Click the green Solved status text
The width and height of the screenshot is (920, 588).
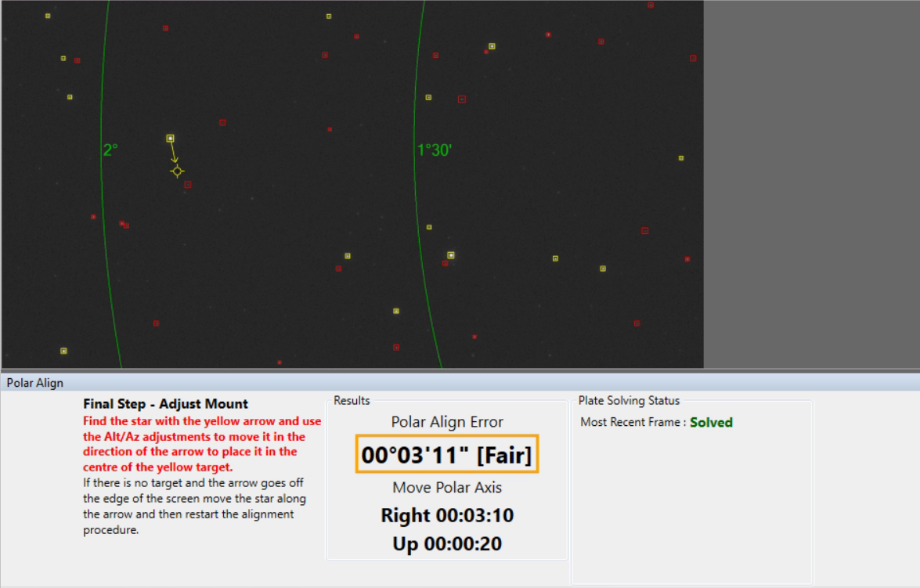(x=711, y=422)
